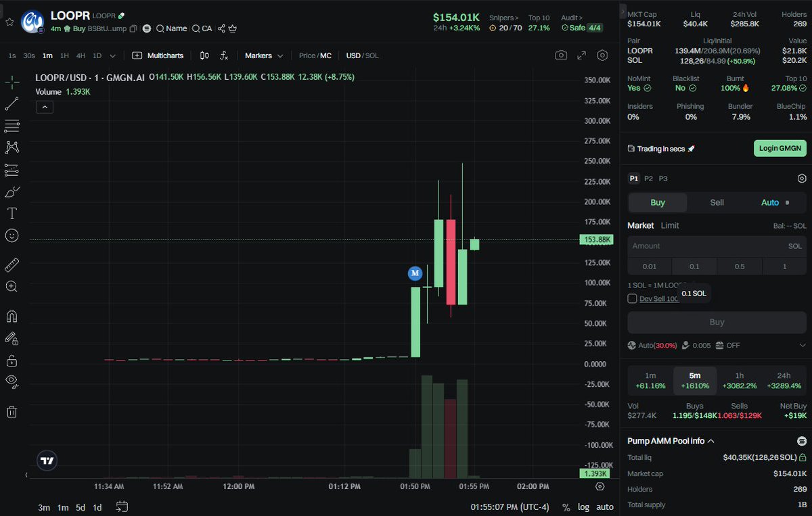The height and width of the screenshot is (516, 812).
Task: Enable the Dev Sell checkbox
Action: (632, 298)
